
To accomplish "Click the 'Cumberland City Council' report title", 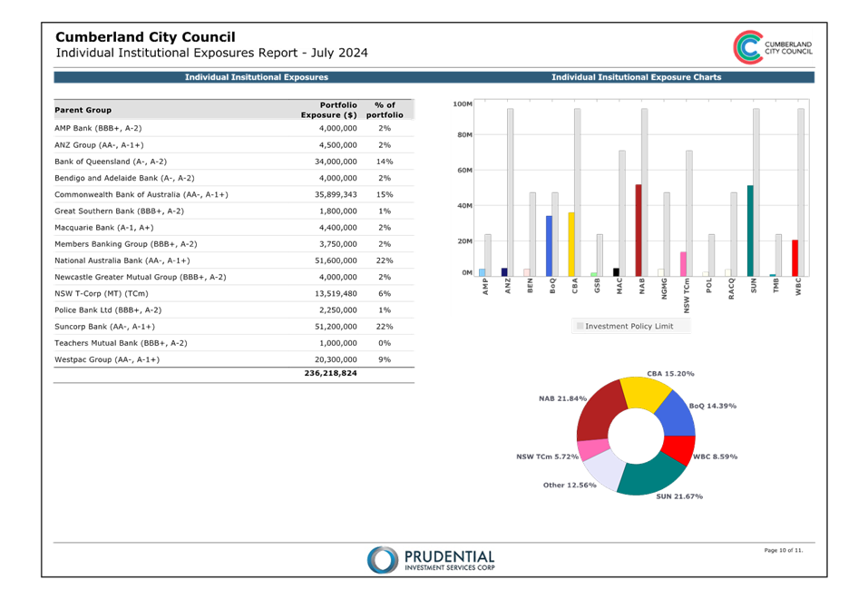I will [145, 37].
